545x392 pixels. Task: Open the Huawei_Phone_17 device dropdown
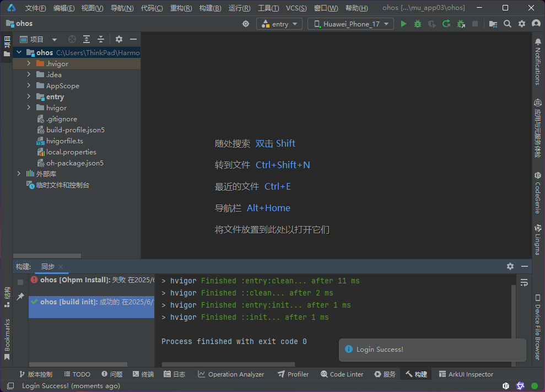(x=350, y=24)
